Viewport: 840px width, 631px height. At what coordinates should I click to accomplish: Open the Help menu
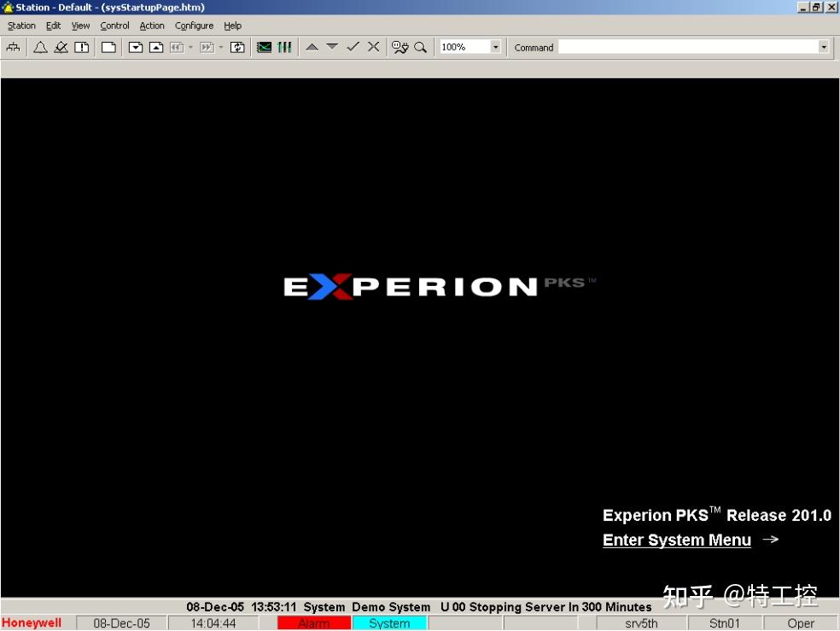[x=232, y=26]
